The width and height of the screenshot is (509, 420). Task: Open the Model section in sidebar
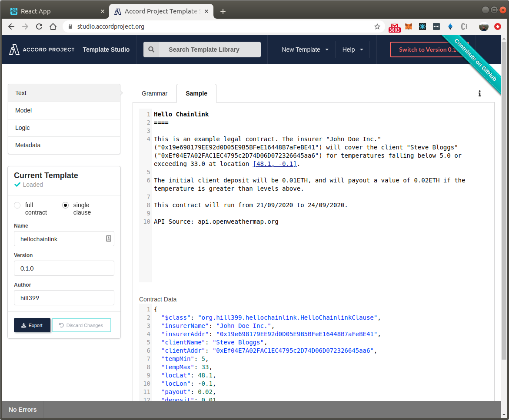coord(64,110)
